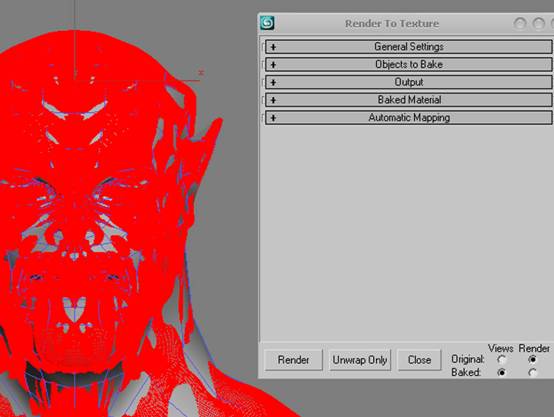The image size is (554, 417).
Task: Select Baked under Render
Action: tap(532, 372)
